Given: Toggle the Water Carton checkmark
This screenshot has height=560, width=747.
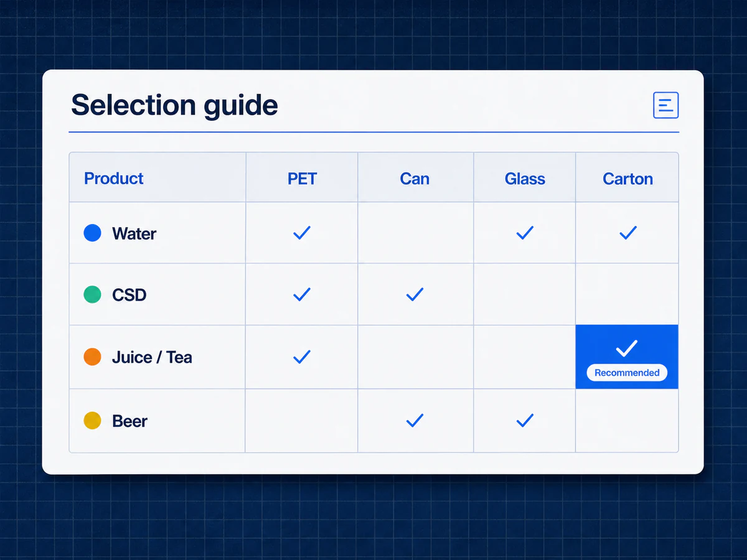Looking at the screenshot, I should [x=627, y=233].
